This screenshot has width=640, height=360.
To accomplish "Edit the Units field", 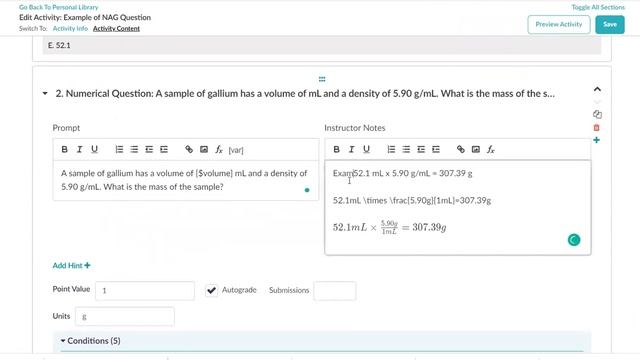I will 125,316.
